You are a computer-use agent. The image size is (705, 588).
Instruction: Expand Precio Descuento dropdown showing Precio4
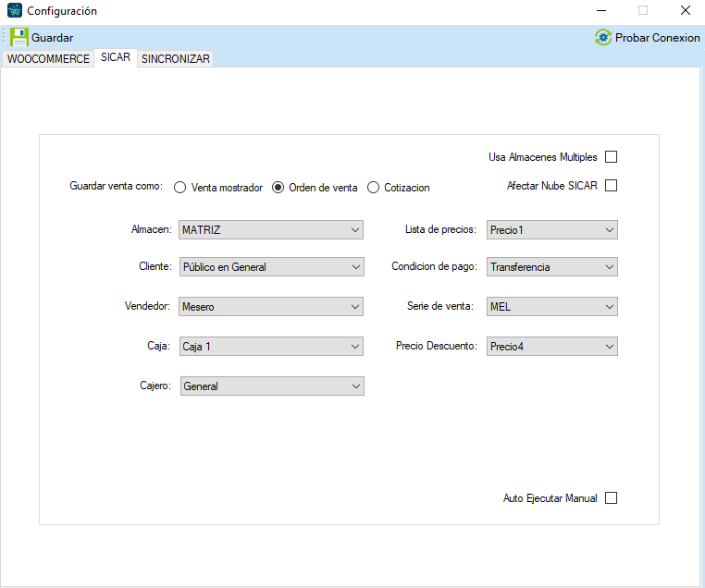(551, 347)
